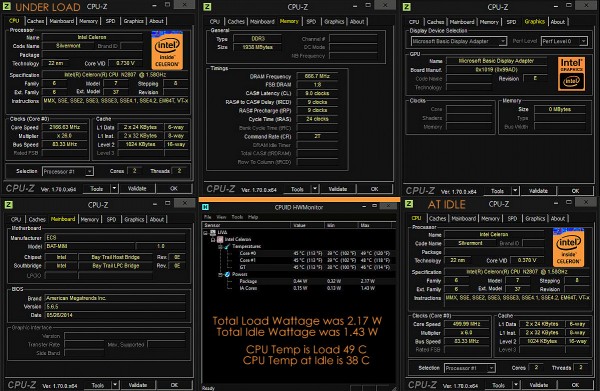Click the CPU-Z icon in the Graphics window title bar
Screen dimensions: 600x391
click(x=407, y=7)
